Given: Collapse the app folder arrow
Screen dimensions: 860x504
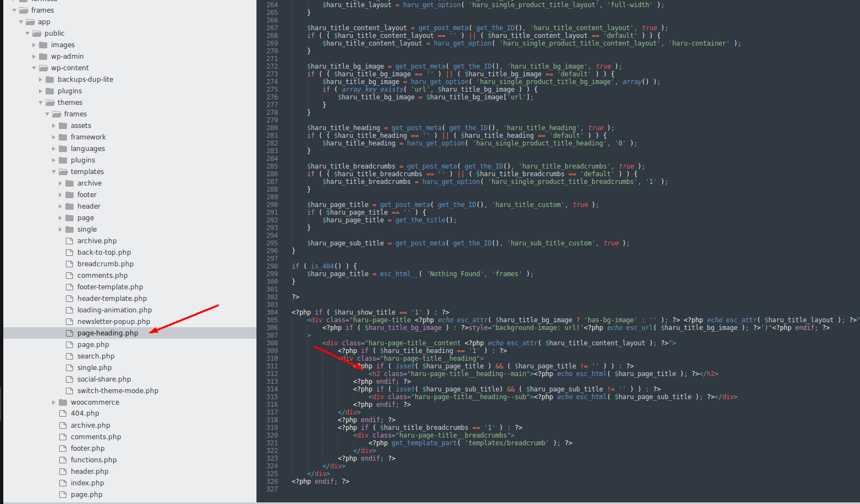Looking at the screenshot, I should 21,22.
